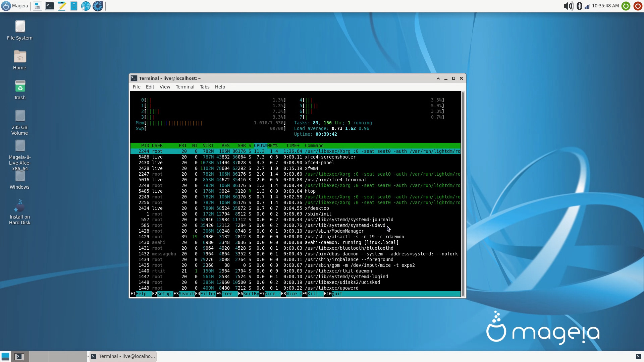The width and height of the screenshot is (644, 362).
Task: Click the roll-up arrow on terminal titlebar
Action: pos(438,78)
